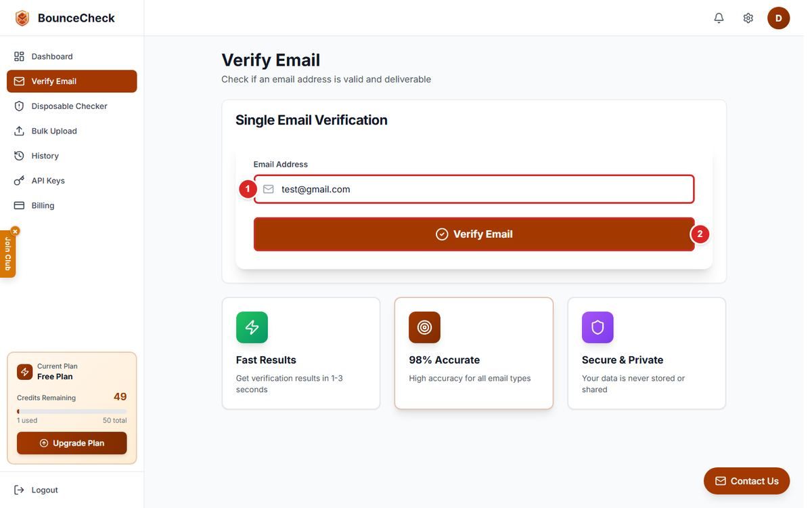Click the green Fast Results lightning icon
Screen dimensions: 812x508
pyautogui.click(x=252, y=327)
